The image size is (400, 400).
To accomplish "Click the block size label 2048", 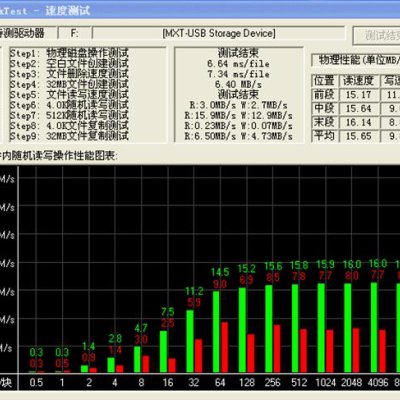I will click(352, 382).
